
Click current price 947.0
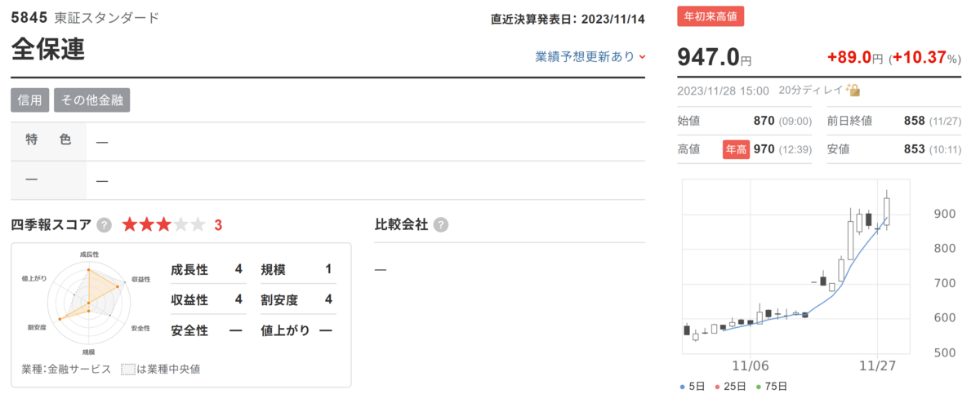pos(709,57)
